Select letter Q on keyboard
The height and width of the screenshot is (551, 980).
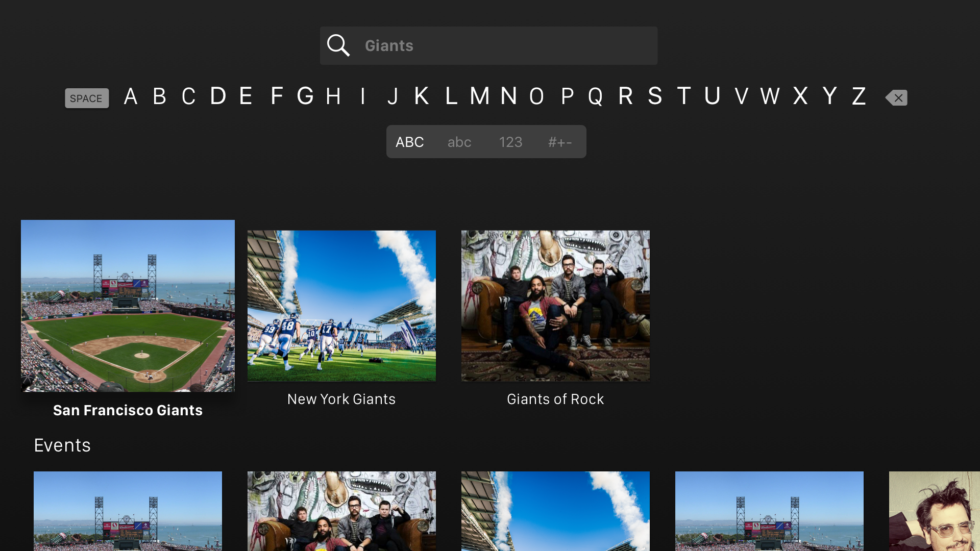point(596,96)
